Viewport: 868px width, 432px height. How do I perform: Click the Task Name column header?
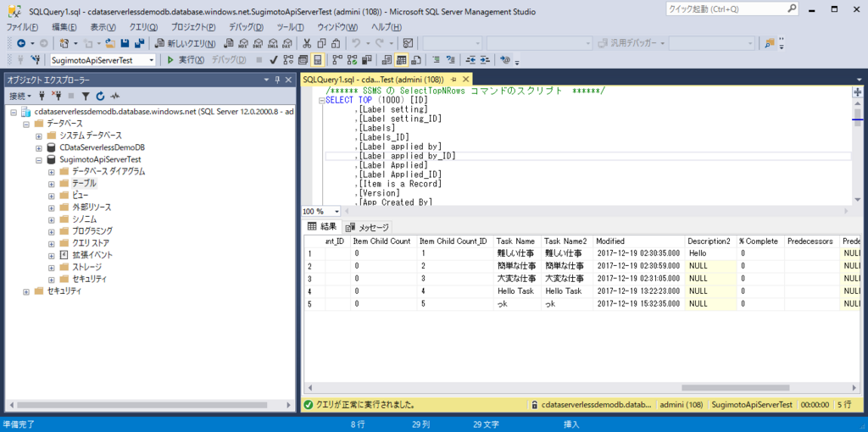tap(516, 241)
